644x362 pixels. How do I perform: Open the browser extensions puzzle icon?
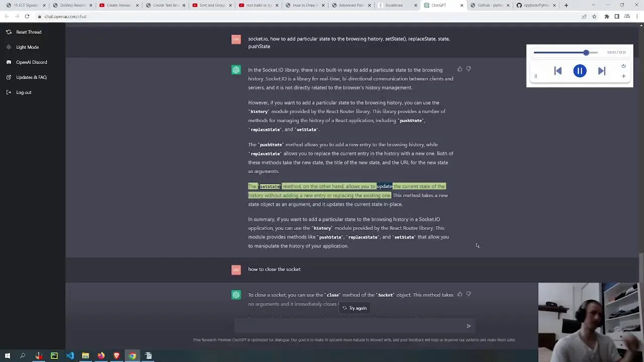click(x=607, y=16)
